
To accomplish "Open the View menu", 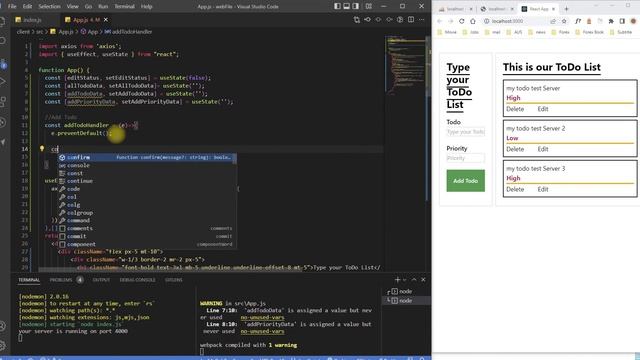I will tap(73, 7).
